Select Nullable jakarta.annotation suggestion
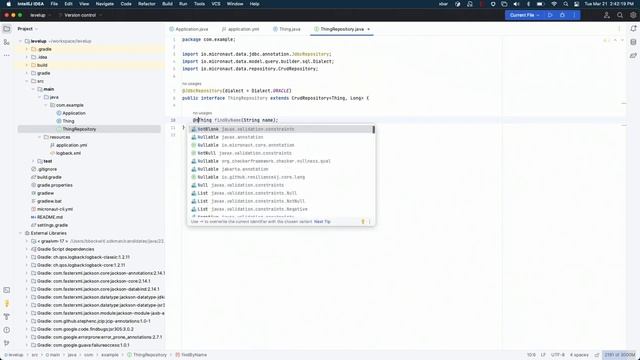The width and height of the screenshot is (640, 360). (x=281, y=169)
